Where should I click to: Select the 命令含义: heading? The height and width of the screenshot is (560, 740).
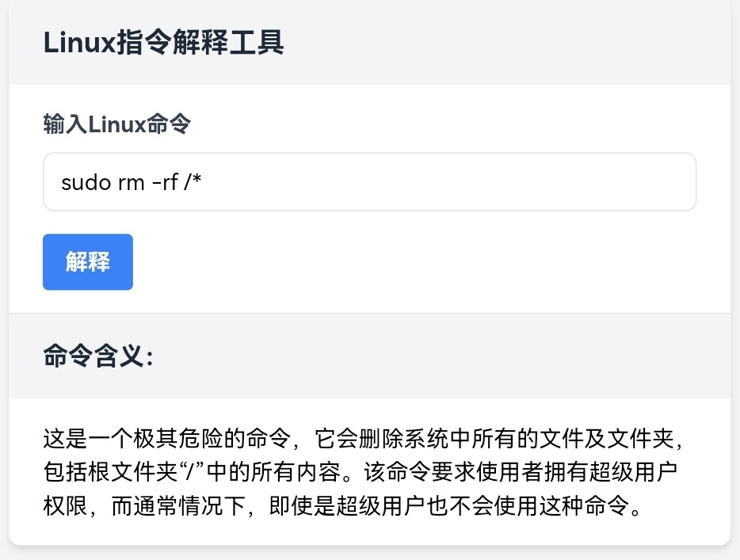click(98, 357)
